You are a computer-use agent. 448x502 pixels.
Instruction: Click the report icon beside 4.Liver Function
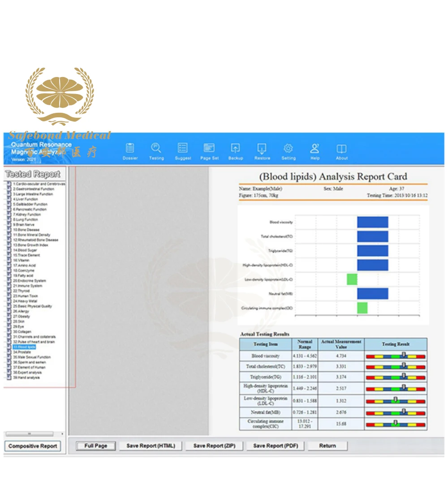coord(9,199)
